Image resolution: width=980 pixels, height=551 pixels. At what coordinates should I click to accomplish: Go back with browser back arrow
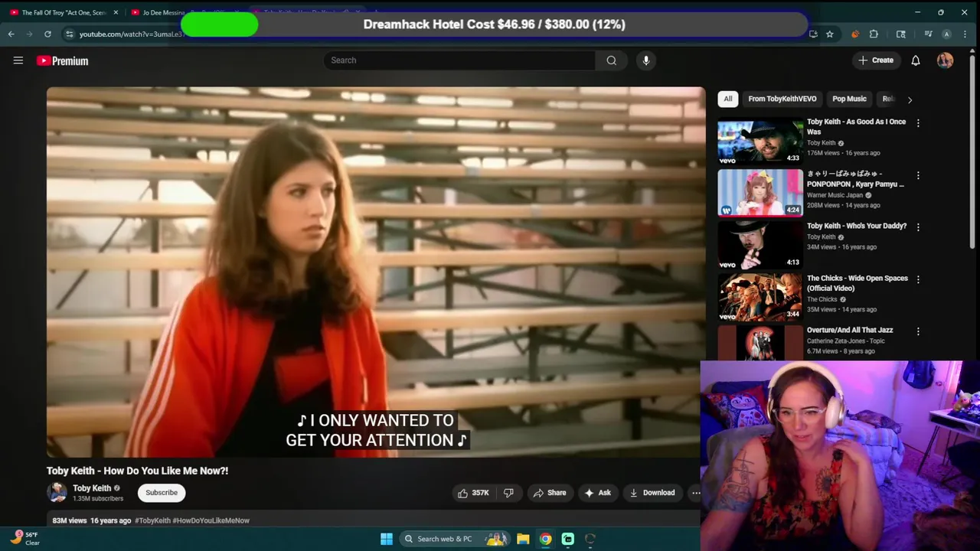[x=11, y=34]
